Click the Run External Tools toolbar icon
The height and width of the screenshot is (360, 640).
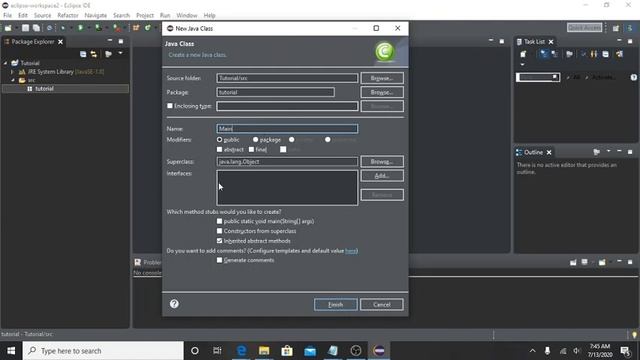click(117, 28)
